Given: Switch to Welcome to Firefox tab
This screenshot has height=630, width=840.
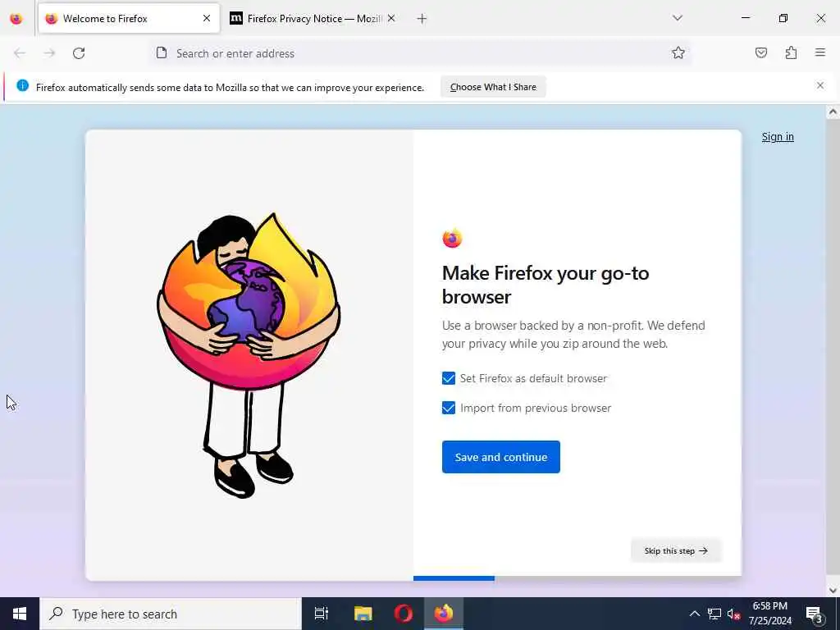Looking at the screenshot, I should coord(129,19).
